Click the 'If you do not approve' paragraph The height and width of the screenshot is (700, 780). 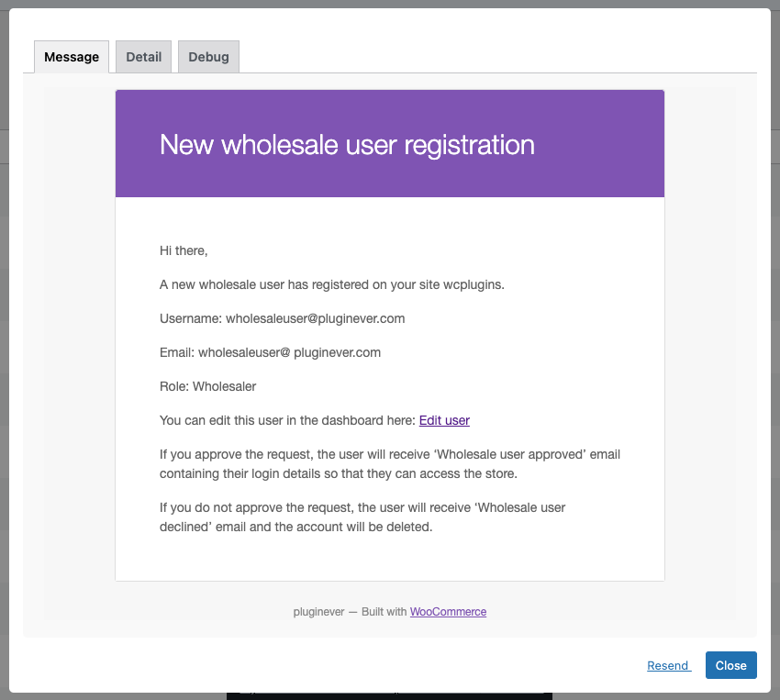click(x=362, y=517)
